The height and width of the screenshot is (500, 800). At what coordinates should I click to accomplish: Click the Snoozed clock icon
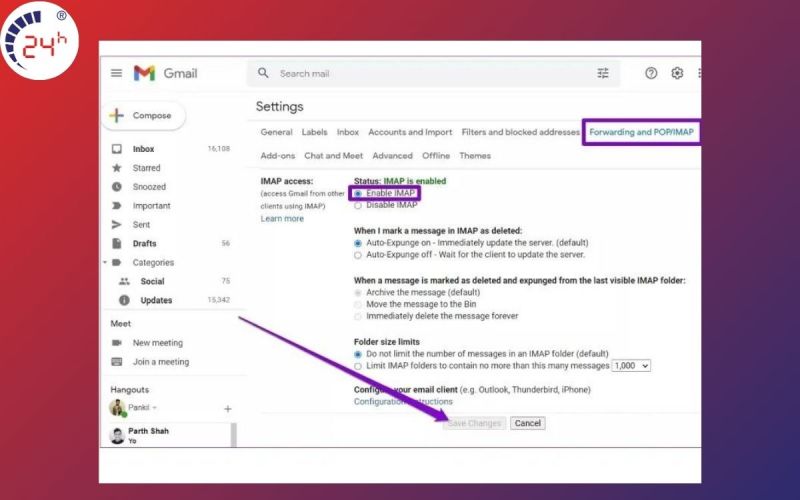(117, 186)
